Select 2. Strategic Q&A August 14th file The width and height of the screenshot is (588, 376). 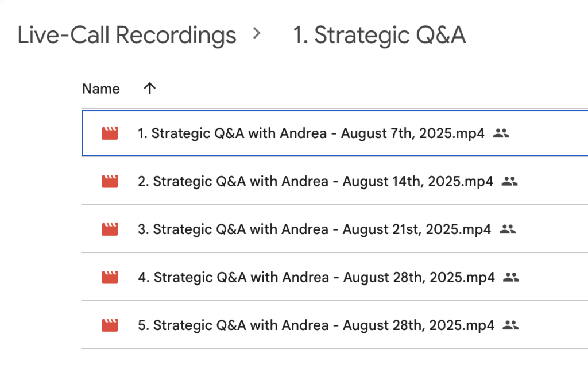click(x=315, y=182)
